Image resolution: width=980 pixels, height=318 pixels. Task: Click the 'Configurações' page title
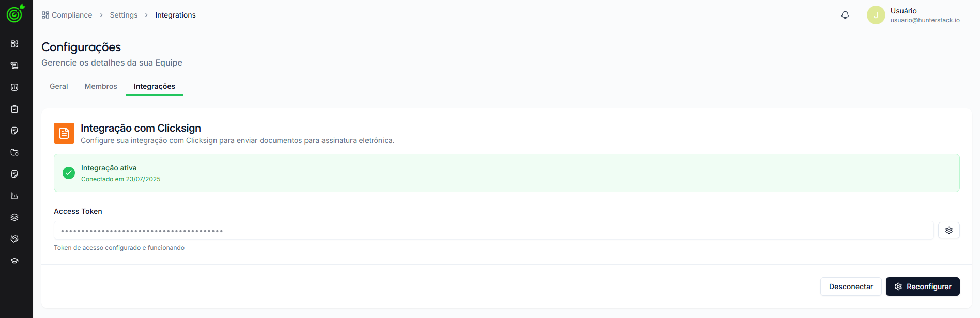click(81, 47)
